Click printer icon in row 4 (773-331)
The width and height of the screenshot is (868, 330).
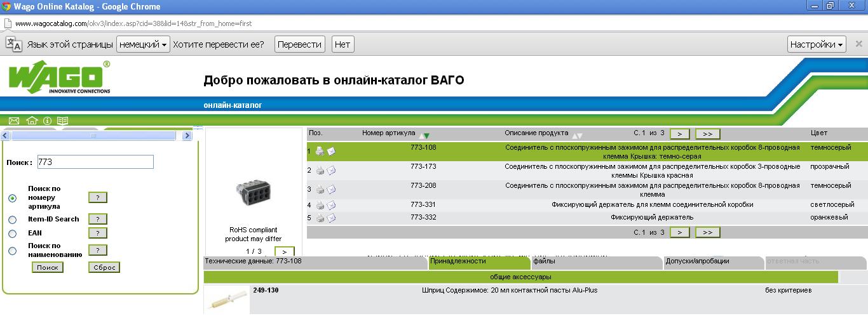(320, 205)
